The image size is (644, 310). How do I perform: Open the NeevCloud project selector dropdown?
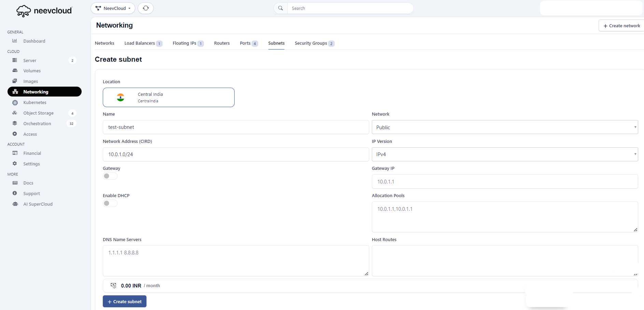pyautogui.click(x=113, y=8)
